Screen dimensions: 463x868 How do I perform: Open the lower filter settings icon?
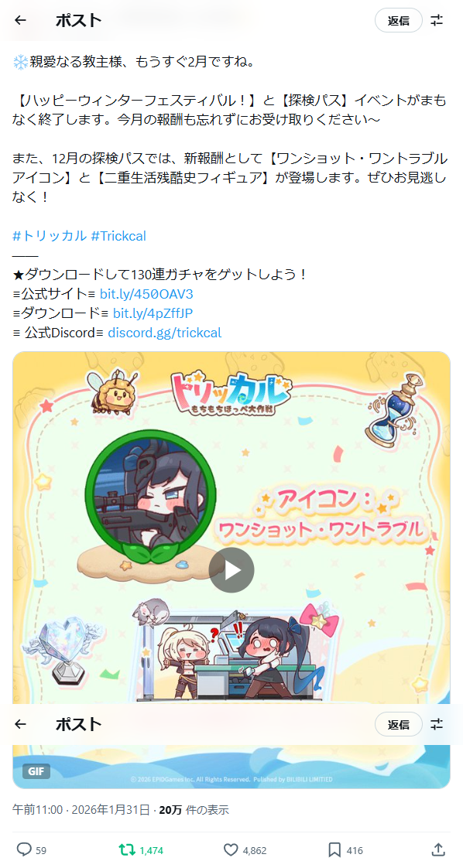[437, 724]
